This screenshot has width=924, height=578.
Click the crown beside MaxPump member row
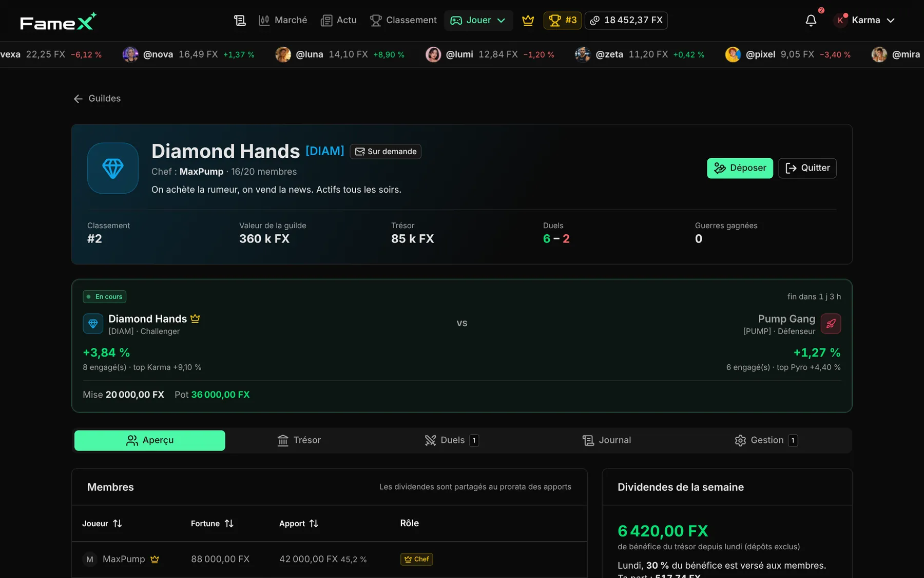(x=155, y=559)
